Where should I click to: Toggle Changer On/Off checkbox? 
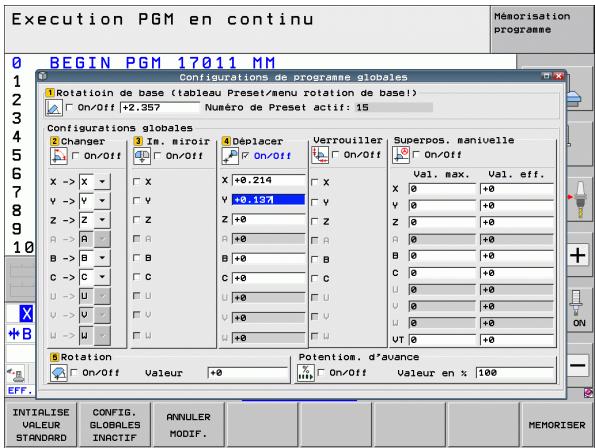pyautogui.click(x=76, y=156)
